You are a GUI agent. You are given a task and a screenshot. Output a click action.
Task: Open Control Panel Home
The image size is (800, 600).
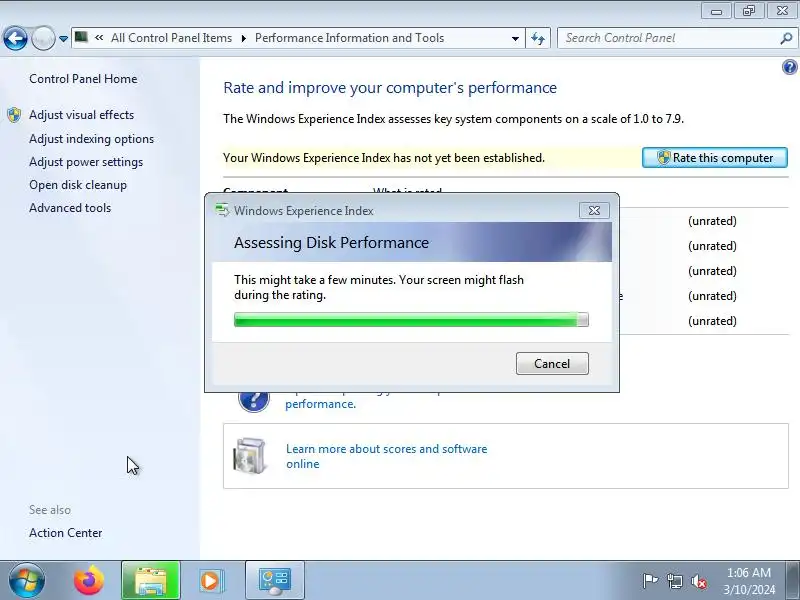coord(83,79)
